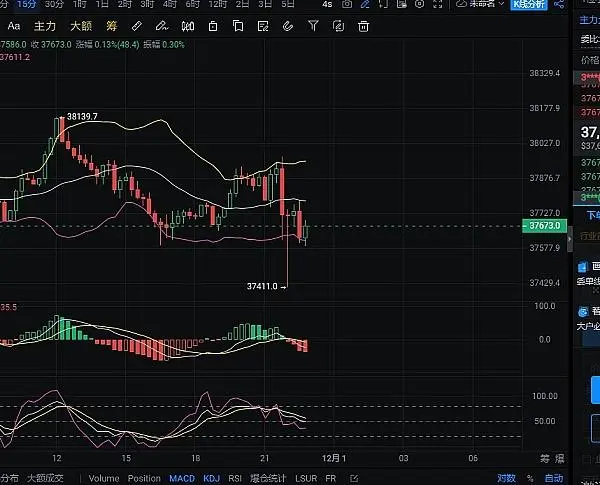Toggle the % percentage scale
The height and width of the screenshot is (485, 600).
click(530, 478)
